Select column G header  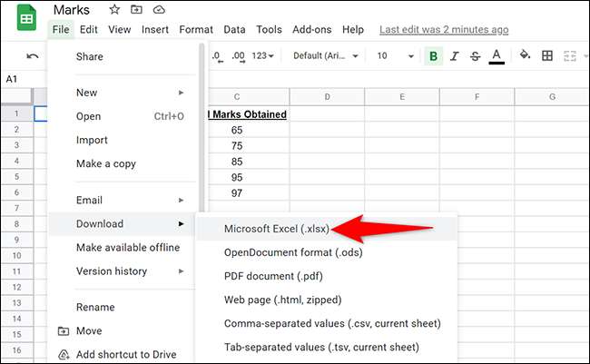552,97
